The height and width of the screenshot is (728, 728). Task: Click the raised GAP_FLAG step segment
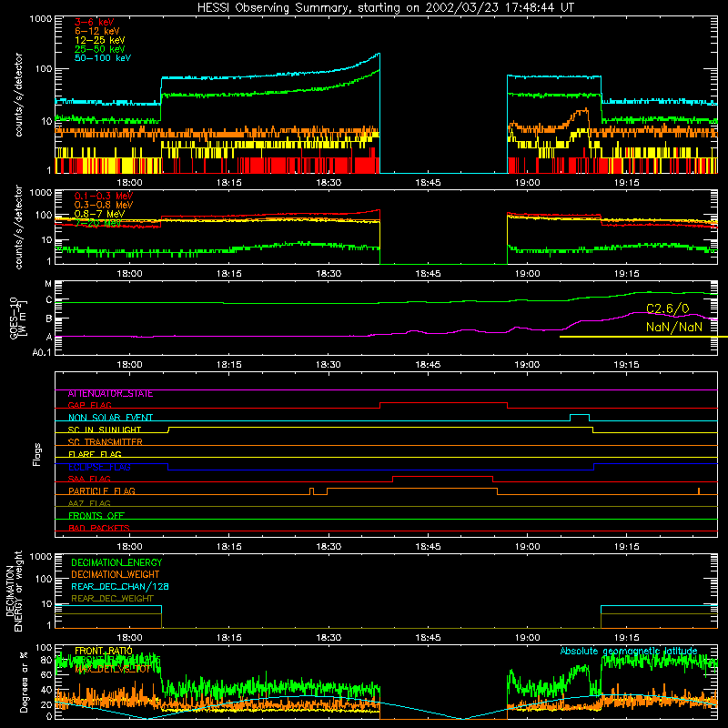443,402
